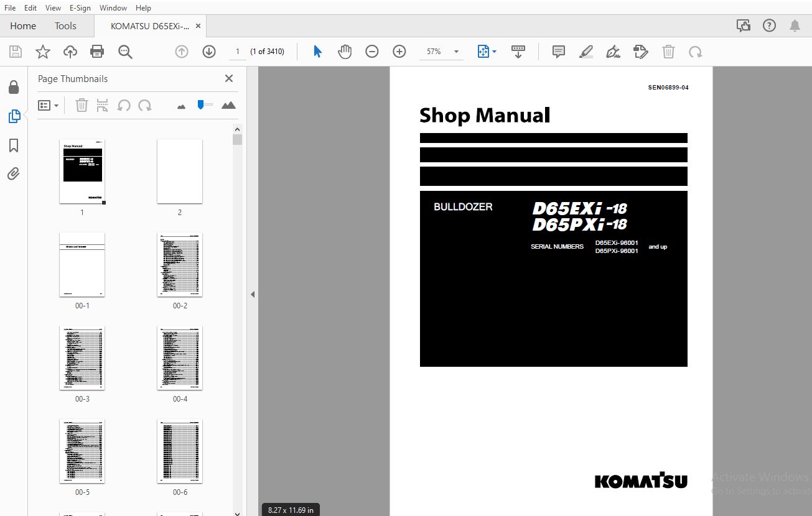Enlarge thumbnail size large mountain icon
The image size is (812, 516).
click(x=228, y=105)
